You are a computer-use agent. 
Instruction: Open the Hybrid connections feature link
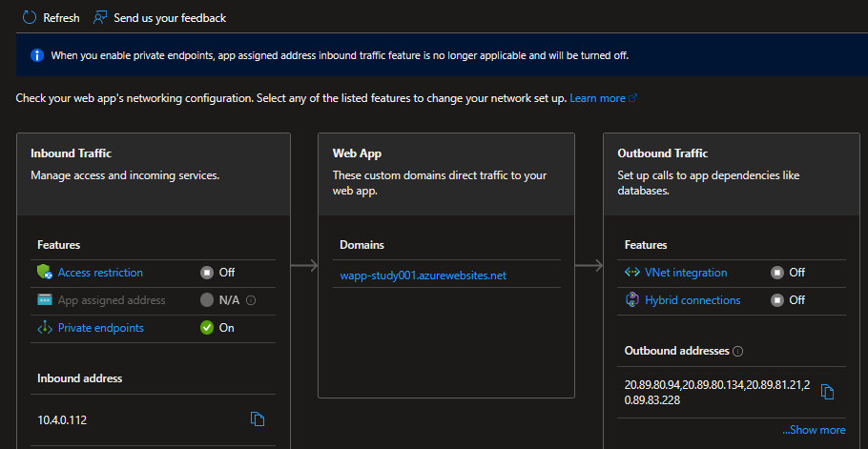(x=692, y=300)
